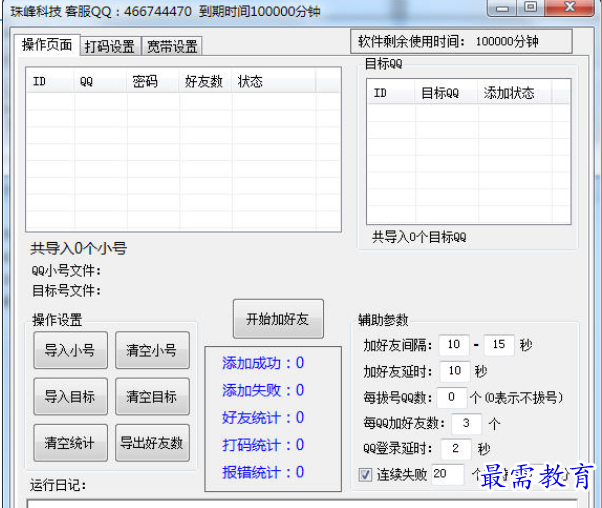Image resolution: width=602 pixels, height=508 pixels.
Task: Click the 清空小号 button
Action: tap(152, 350)
